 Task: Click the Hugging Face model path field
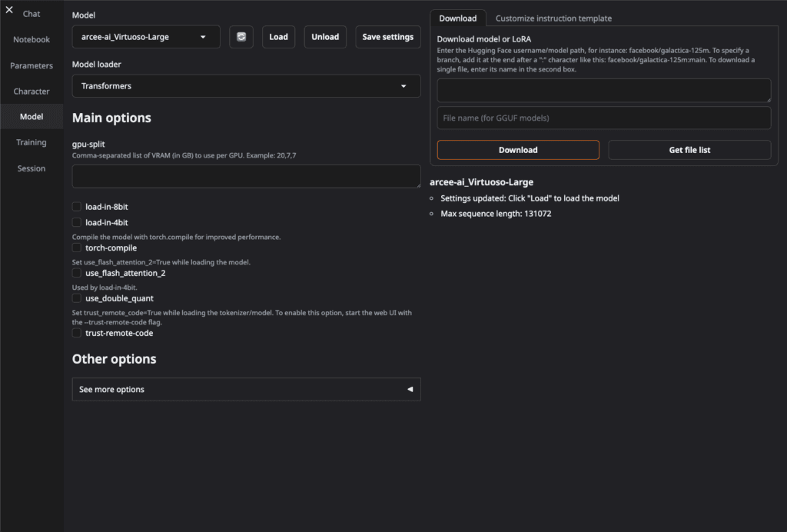pos(604,91)
